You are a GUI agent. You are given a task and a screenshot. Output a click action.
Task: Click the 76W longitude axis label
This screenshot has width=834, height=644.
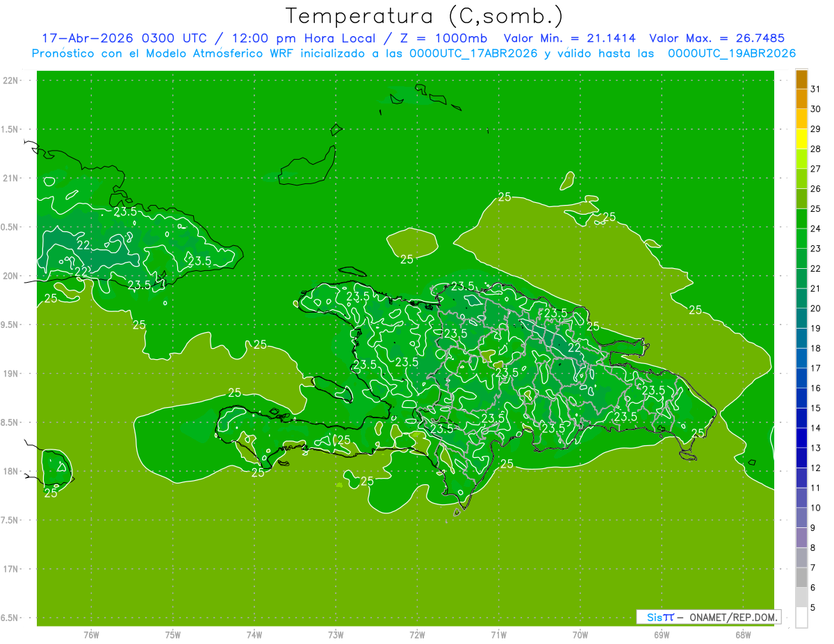point(91,635)
